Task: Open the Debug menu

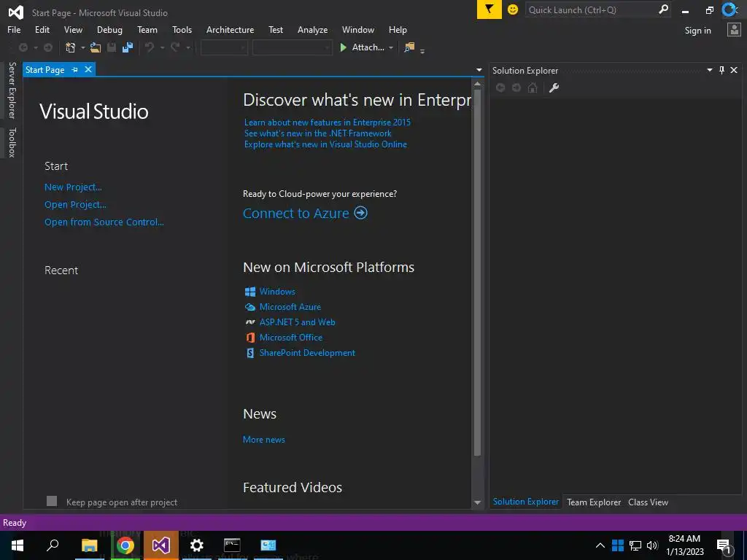Action: click(109, 29)
